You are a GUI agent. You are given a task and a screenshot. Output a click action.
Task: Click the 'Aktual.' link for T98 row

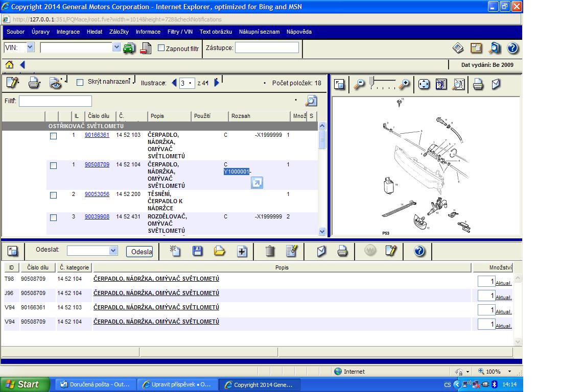point(503,283)
